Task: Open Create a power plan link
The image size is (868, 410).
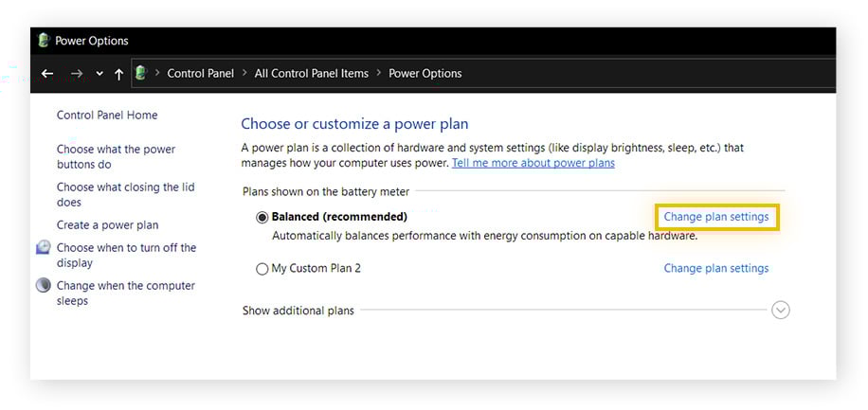Action: click(x=107, y=225)
